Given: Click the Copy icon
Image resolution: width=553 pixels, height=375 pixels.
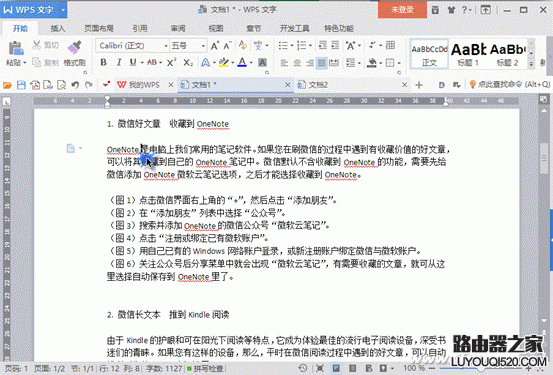Looking at the screenshot, I should click(36, 62).
